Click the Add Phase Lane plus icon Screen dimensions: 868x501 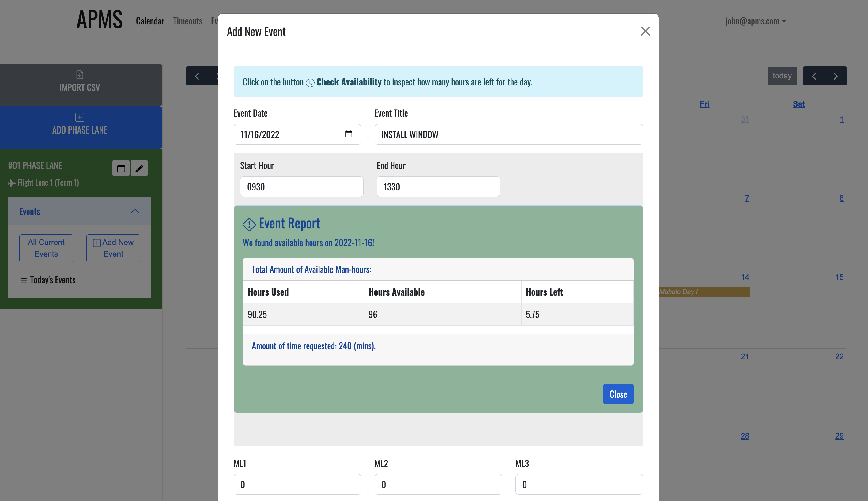(79, 117)
